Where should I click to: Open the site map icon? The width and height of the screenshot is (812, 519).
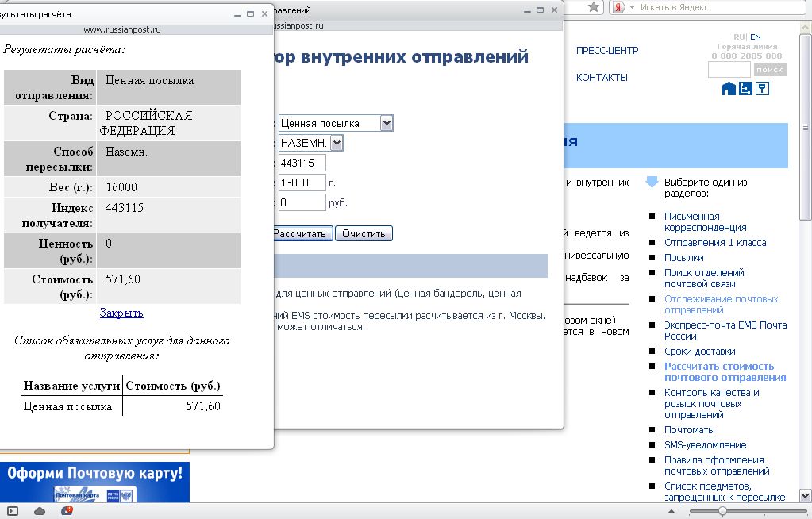coord(745,89)
